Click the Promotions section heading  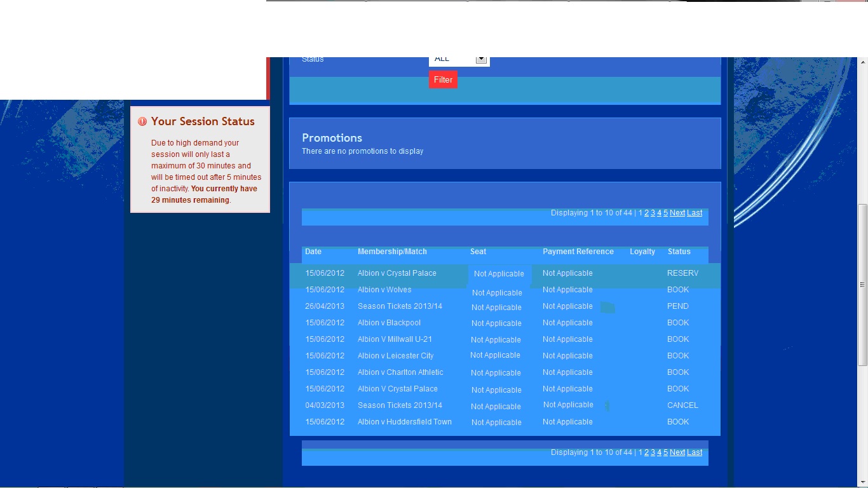332,138
